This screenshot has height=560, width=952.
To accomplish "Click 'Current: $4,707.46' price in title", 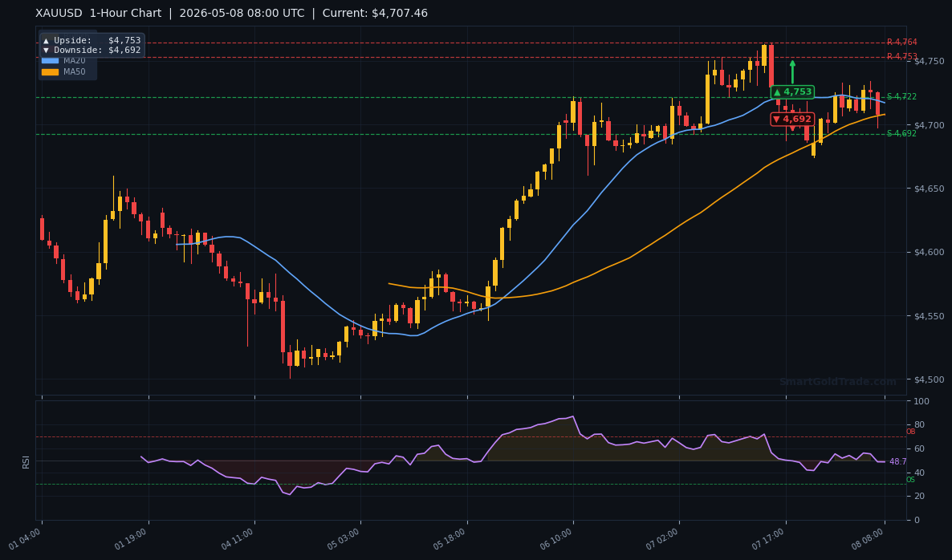I will point(375,13).
